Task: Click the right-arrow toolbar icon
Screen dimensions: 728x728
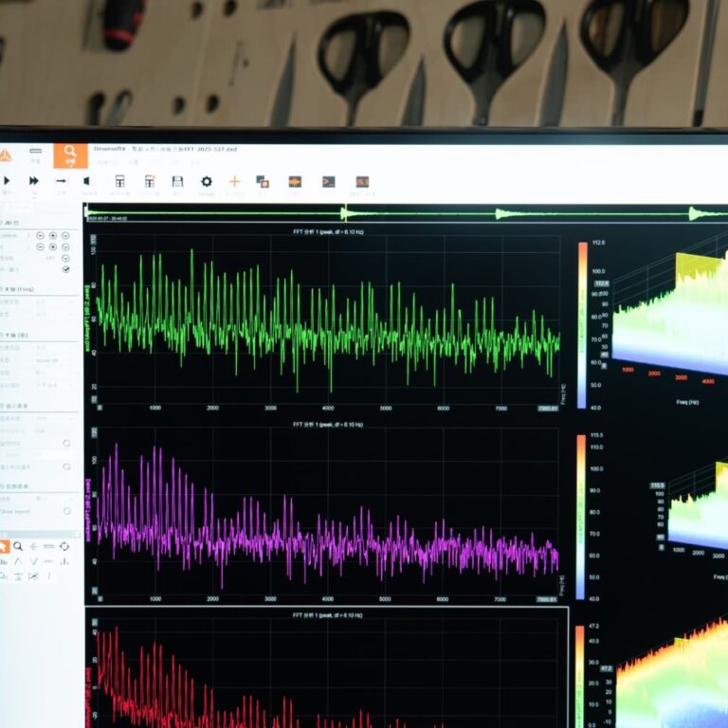Action: (x=61, y=181)
